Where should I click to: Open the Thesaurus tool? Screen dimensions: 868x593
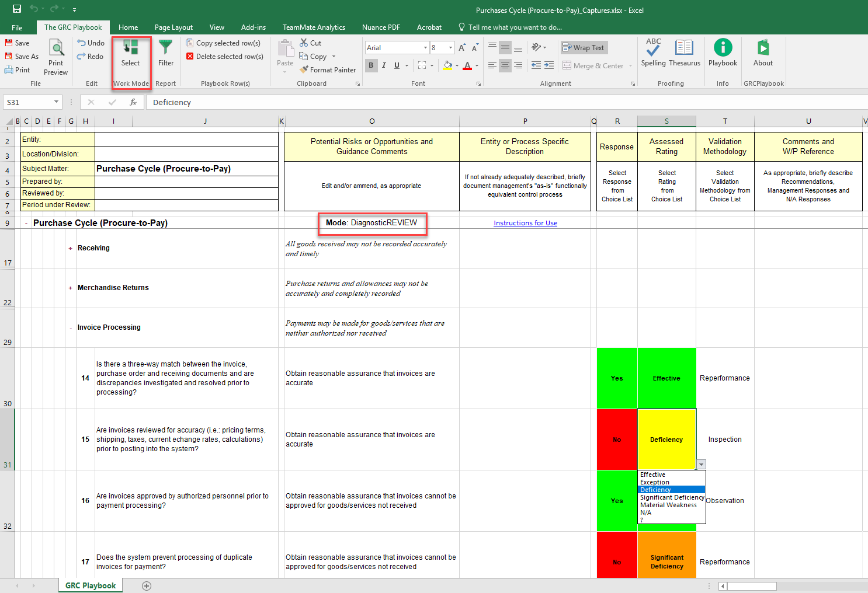coord(683,53)
